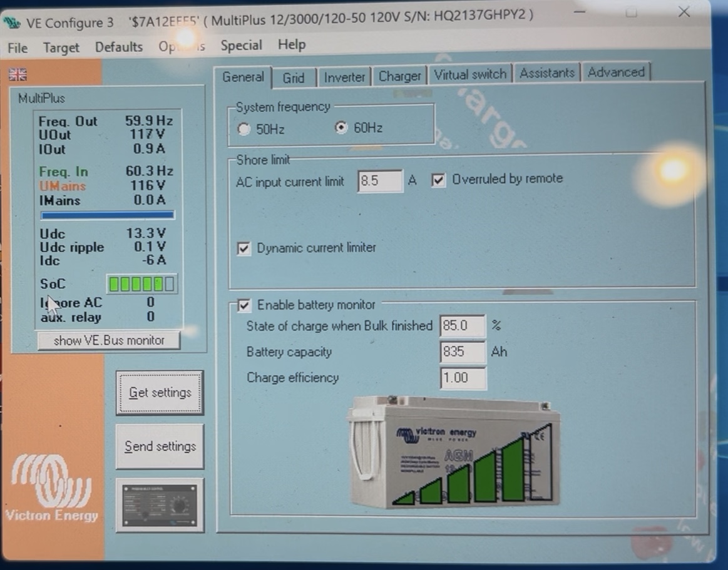The image size is (728, 570).
Task: Switch to the Inverter tab
Action: pos(344,76)
